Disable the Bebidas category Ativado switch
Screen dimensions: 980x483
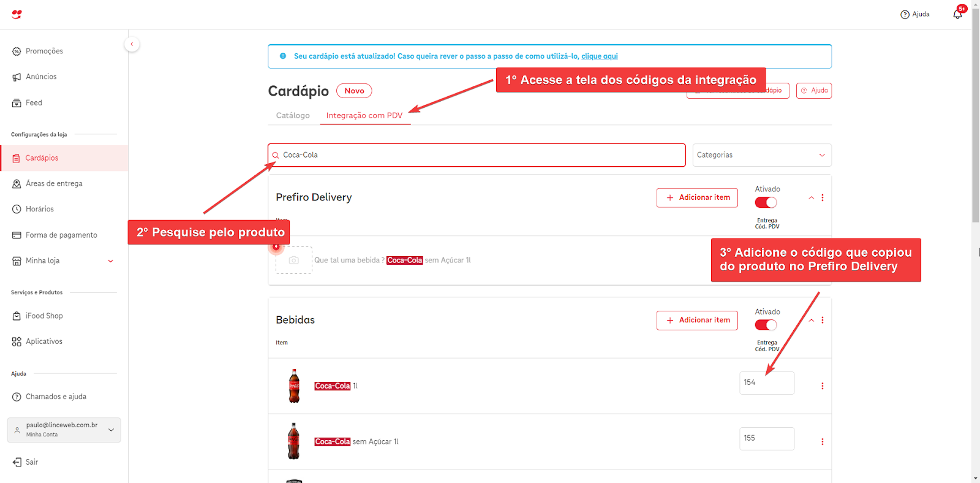[766, 325]
